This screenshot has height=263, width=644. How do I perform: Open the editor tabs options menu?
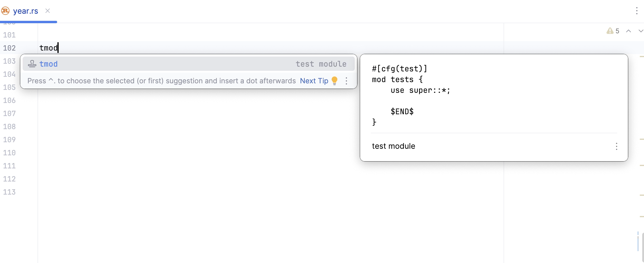(x=637, y=11)
